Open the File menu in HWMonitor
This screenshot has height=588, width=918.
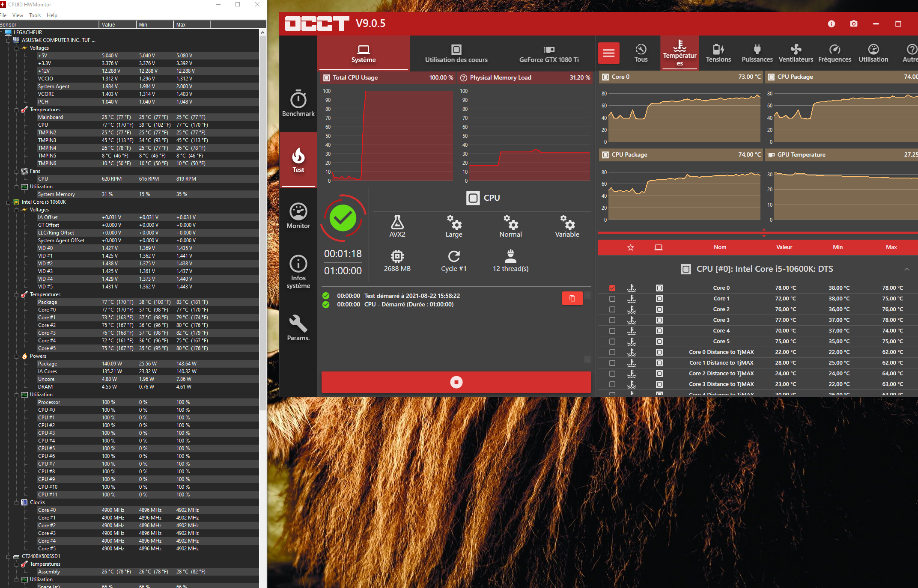3,15
